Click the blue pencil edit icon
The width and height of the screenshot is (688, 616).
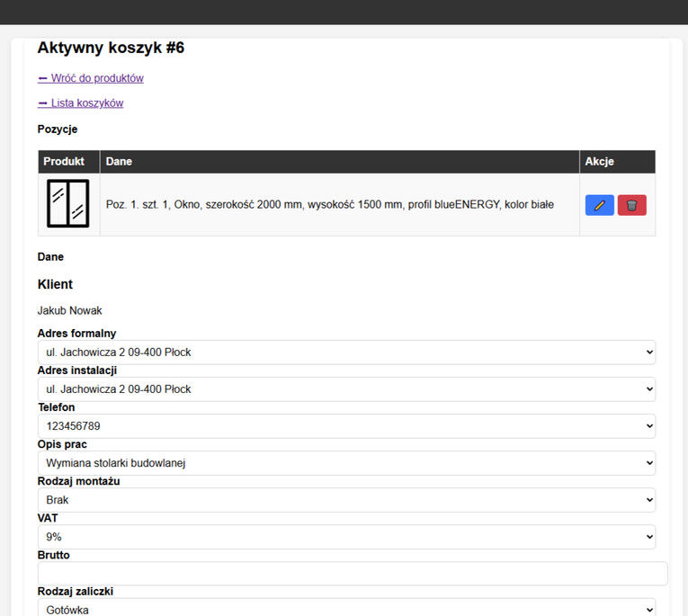tap(599, 205)
